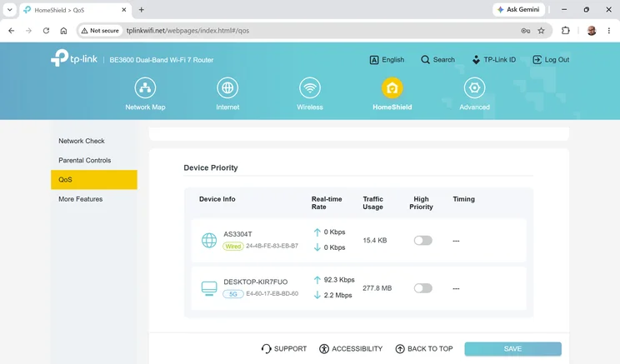This screenshot has width=620, height=364.
Task: Expand the tab search dropdown
Action: (x=9, y=9)
